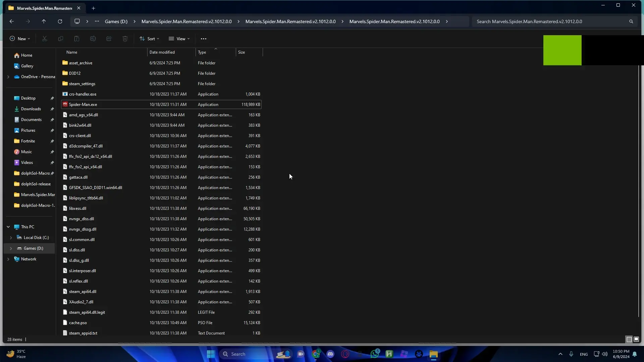The height and width of the screenshot is (362, 644).
Task: Collapse the This PC tree node
Action: coord(8,227)
